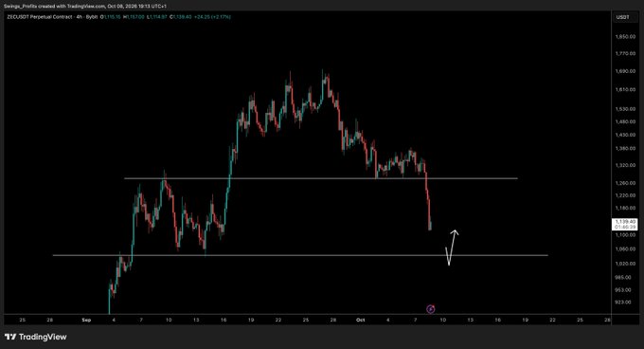The image size is (644, 349).
Task: Click the 1,430.00 price axis label
Action: 625,135
